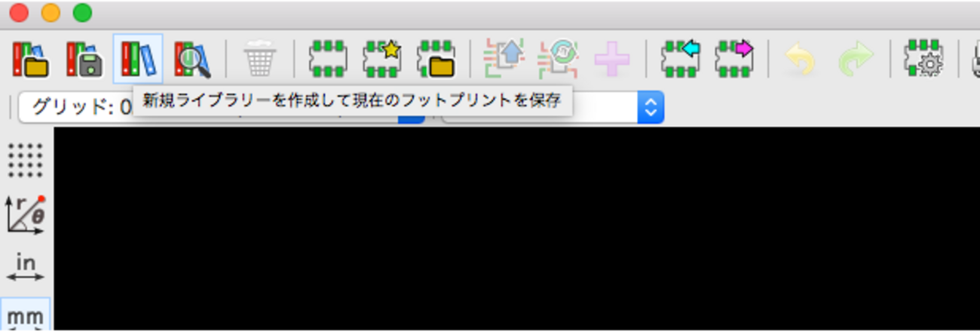
Task: Open the zoom dropdown beside the grid selector
Action: [x=553, y=107]
